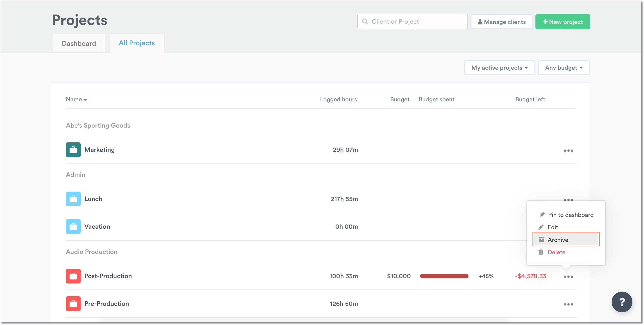Click the pencil icon beside Edit
The image size is (644, 325).
(x=541, y=227)
